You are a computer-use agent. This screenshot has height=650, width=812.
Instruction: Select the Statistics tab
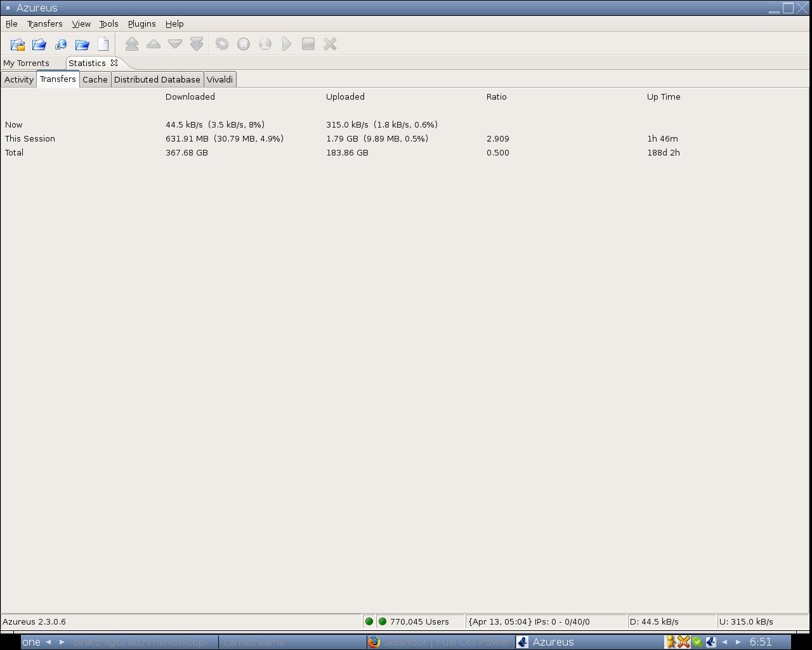tap(87, 63)
